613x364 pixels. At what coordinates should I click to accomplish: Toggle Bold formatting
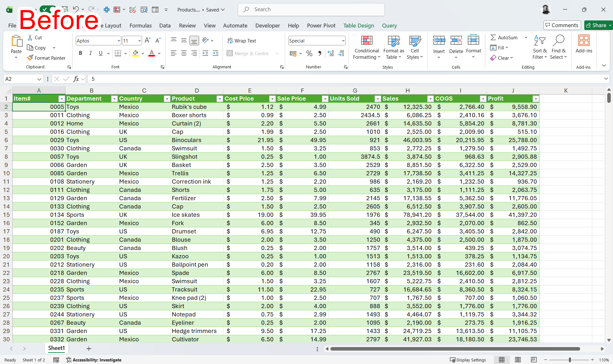point(80,53)
